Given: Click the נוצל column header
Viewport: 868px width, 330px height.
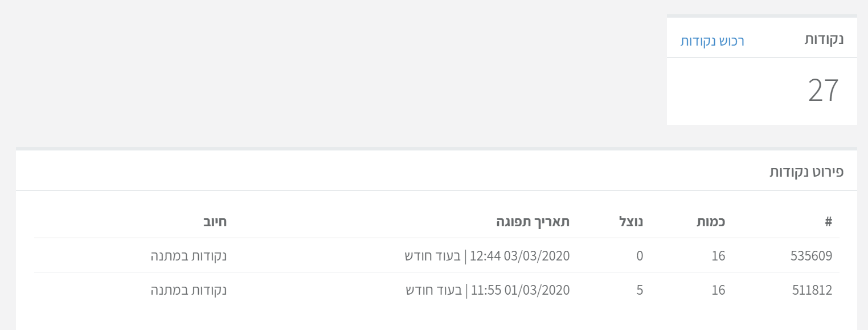Looking at the screenshot, I should pos(631,222).
